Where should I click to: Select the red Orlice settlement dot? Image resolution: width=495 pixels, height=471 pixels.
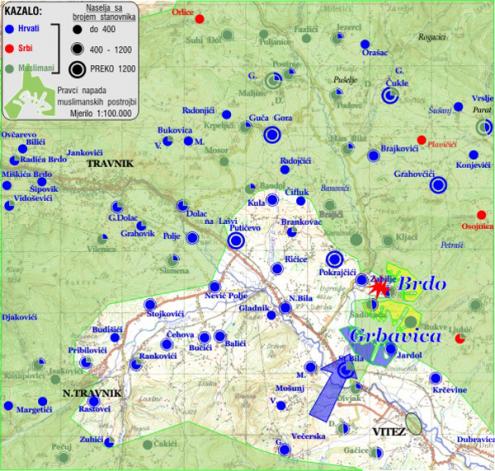(x=200, y=19)
